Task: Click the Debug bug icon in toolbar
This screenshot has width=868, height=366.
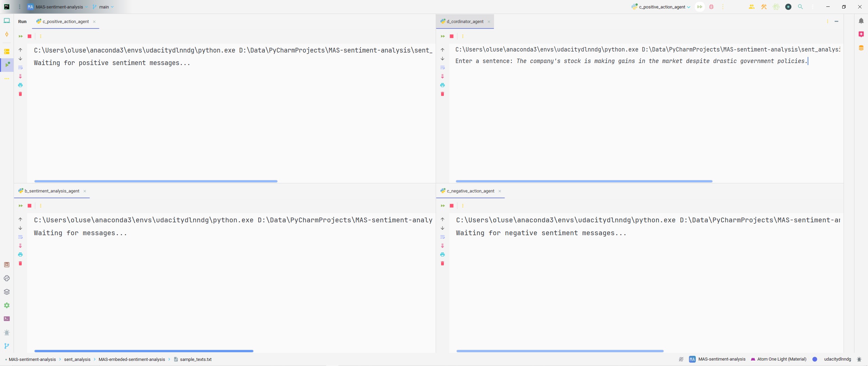Action: click(x=711, y=7)
